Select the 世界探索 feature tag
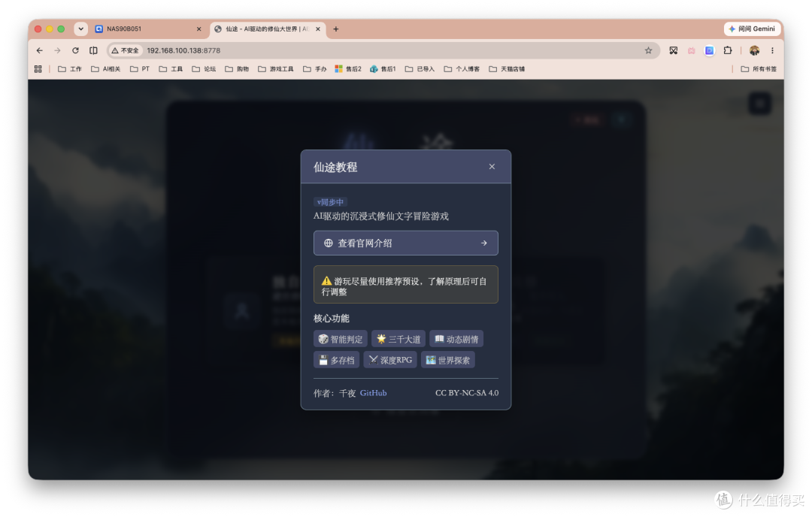 447,360
